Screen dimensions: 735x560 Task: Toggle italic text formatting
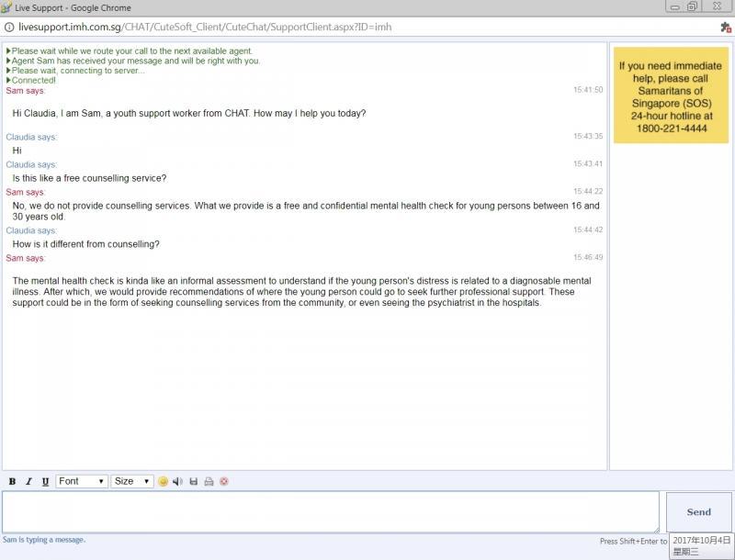pyautogui.click(x=28, y=481)
